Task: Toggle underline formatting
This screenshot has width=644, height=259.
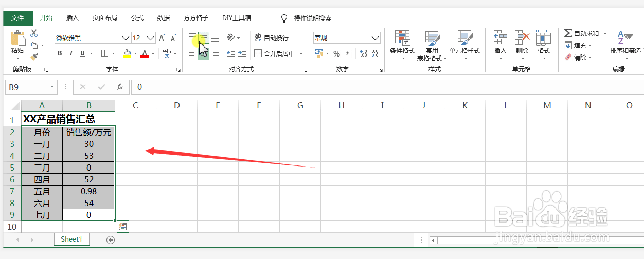Action: [x=82, y=53]
